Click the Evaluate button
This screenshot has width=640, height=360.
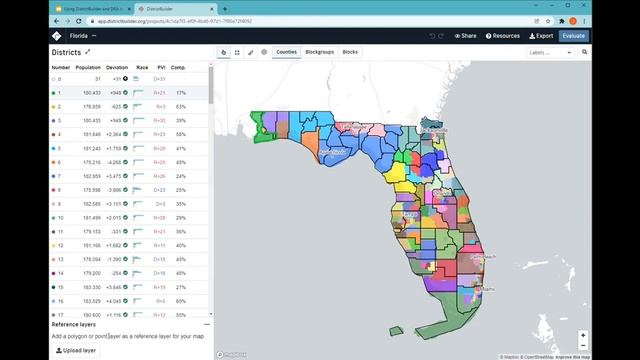tap(573, 36)
